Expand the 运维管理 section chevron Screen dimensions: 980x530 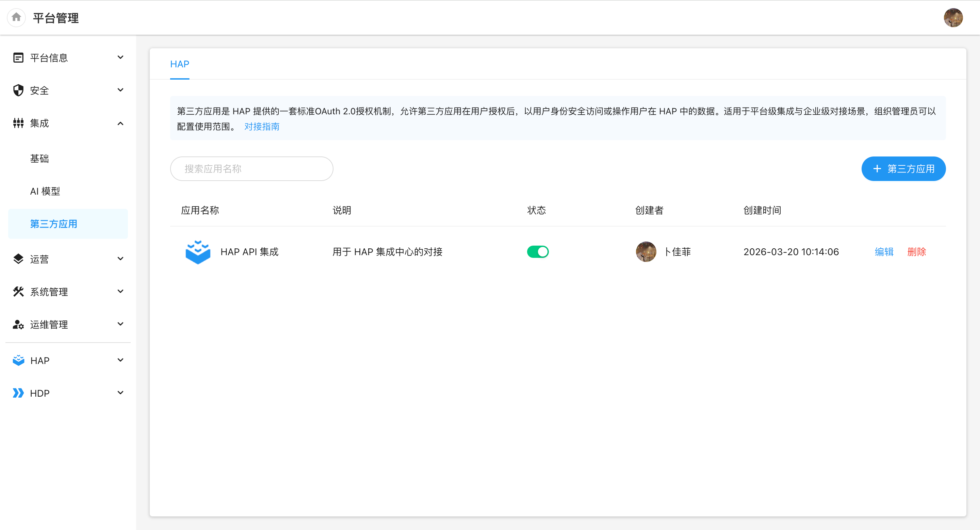point(120,324)
